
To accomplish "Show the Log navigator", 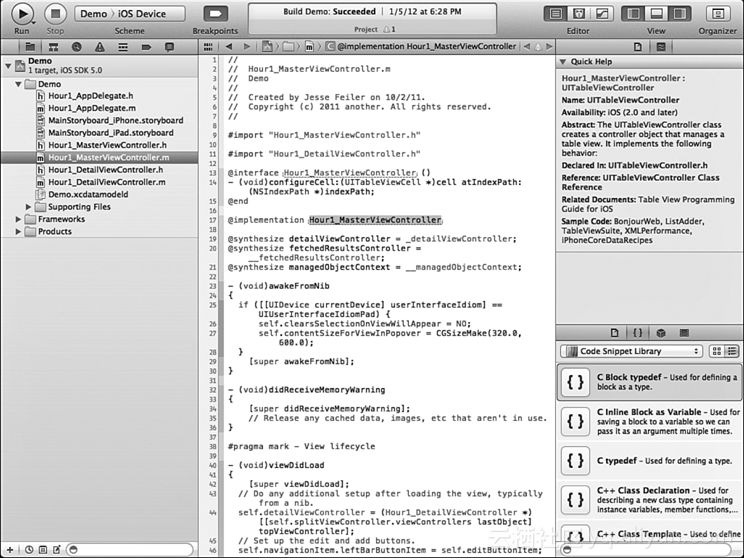I will [x=169, y=47].
